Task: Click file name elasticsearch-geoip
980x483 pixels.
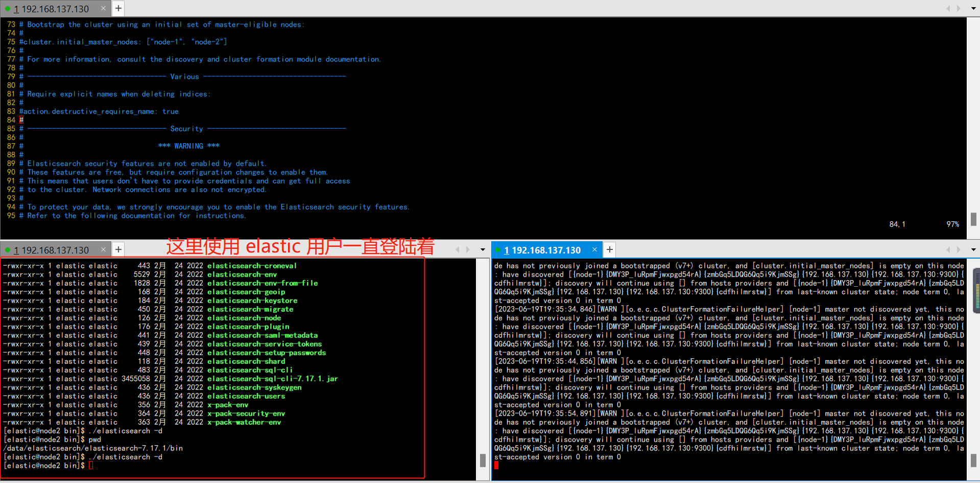Action: (x=246, y=292)
